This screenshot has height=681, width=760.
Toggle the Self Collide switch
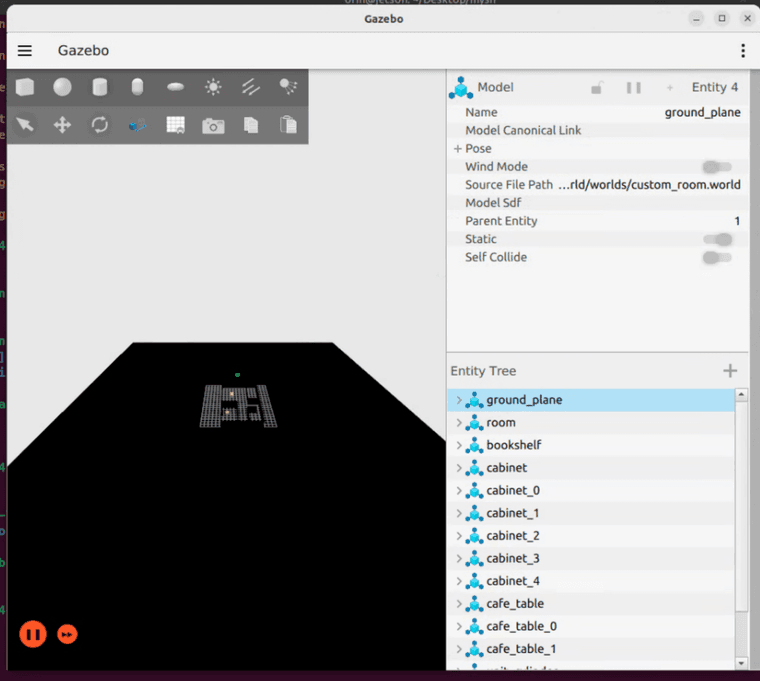click(717, 257)
